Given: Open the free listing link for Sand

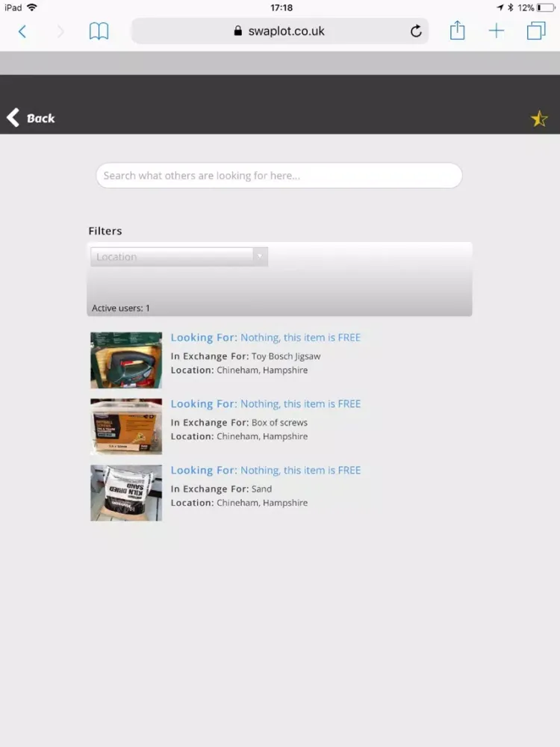Looking at the screenshot, I should click(x=265, y=471).
